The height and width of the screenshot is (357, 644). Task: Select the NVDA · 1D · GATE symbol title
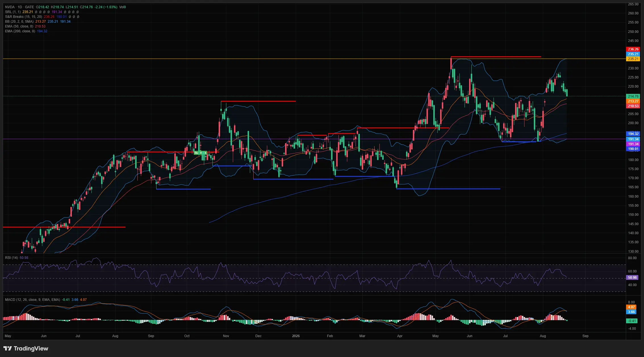pyautogui.click(x=19, y=7)
